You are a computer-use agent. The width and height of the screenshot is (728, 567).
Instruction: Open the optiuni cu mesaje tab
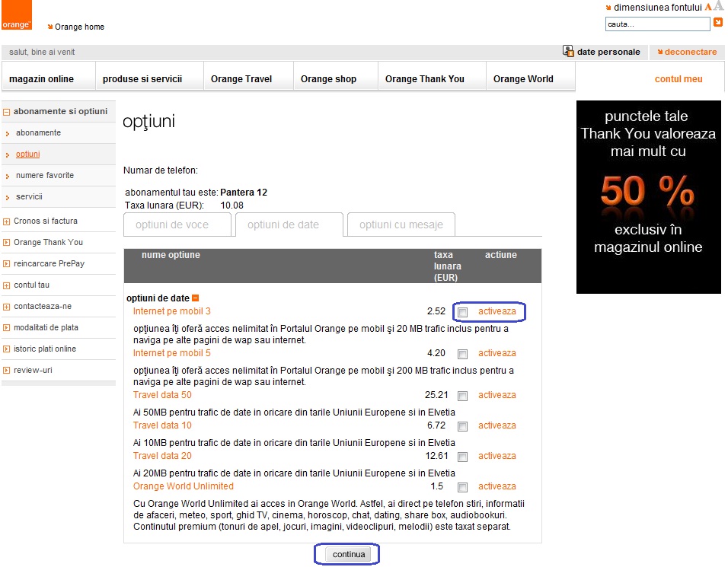[x=401, y=225]
